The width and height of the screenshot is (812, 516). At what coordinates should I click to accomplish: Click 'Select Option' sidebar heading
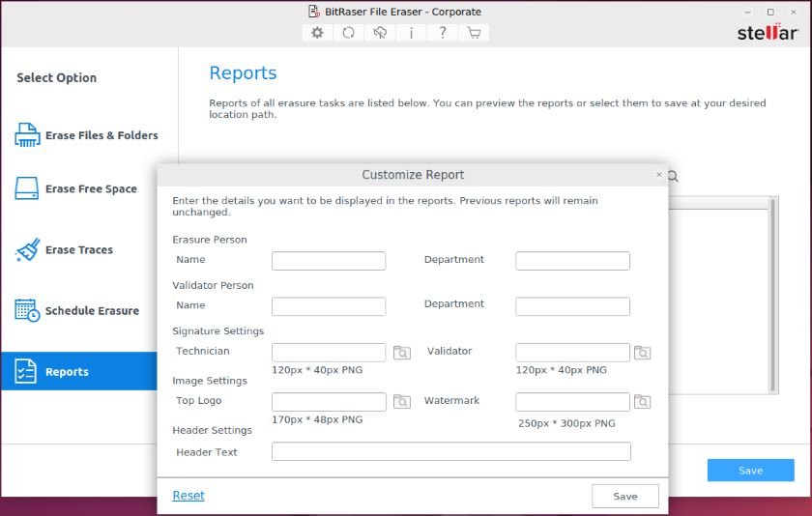[x=56, y=77]
